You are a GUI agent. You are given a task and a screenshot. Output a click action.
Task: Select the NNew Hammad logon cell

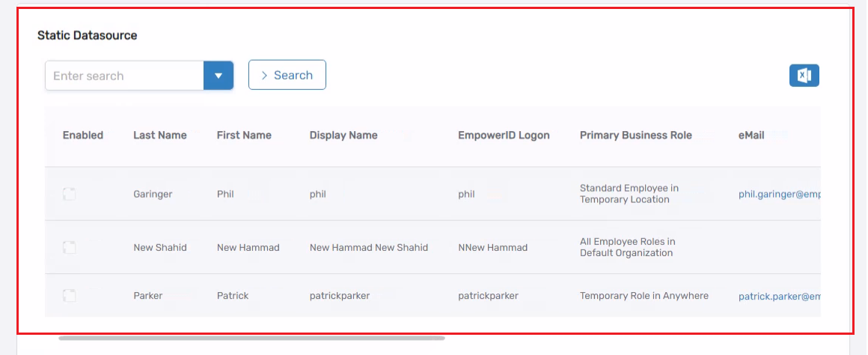coord(492,248)
